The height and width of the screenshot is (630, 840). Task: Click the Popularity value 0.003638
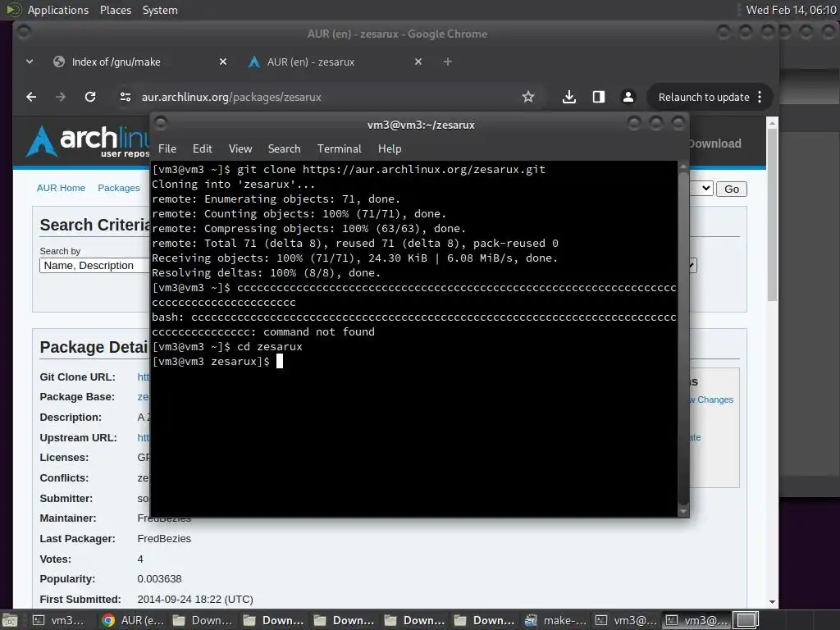click(x=159, y=579)
